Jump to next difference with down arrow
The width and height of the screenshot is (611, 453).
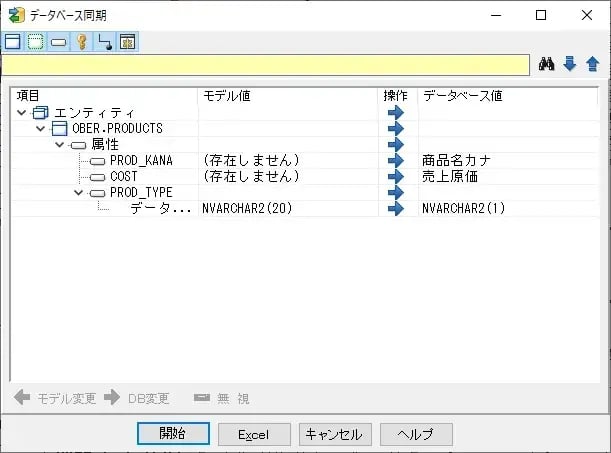pos(570,65)
